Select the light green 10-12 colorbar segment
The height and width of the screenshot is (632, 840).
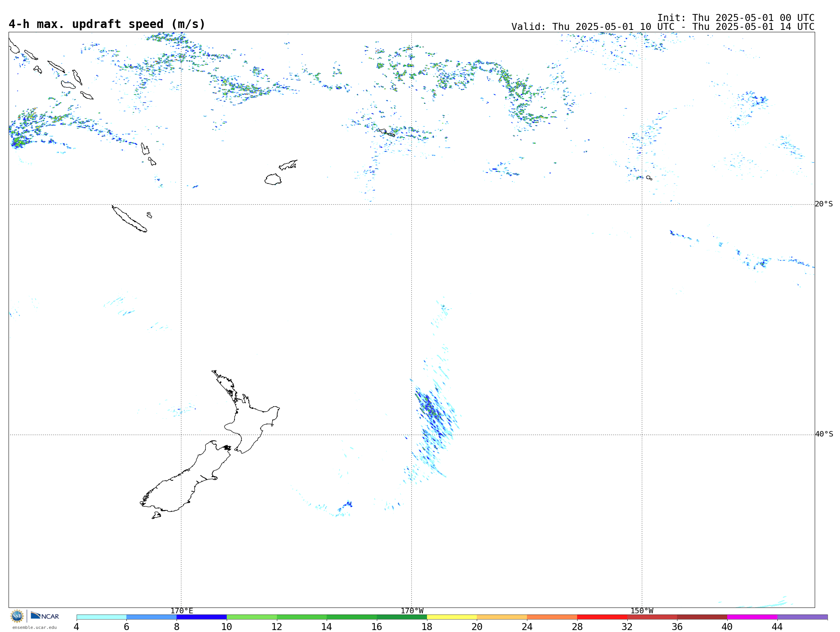click(252, 617)
